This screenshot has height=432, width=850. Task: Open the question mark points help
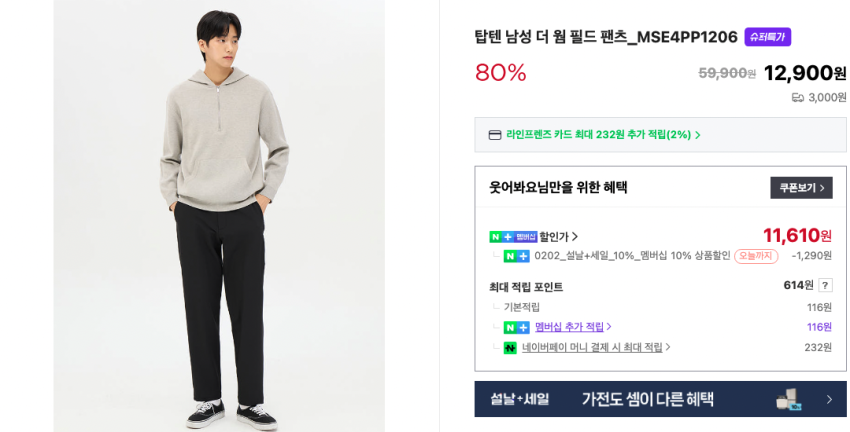coord(825,286)
